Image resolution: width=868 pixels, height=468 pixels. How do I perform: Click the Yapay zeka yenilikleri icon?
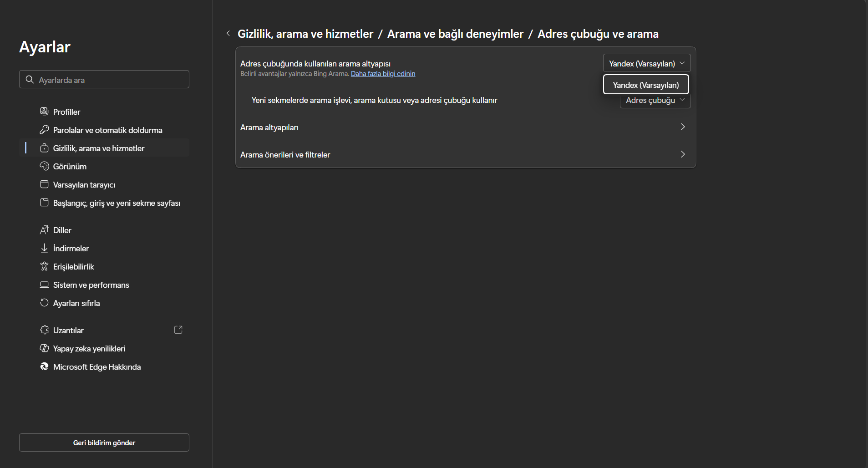tap(44, 348)
